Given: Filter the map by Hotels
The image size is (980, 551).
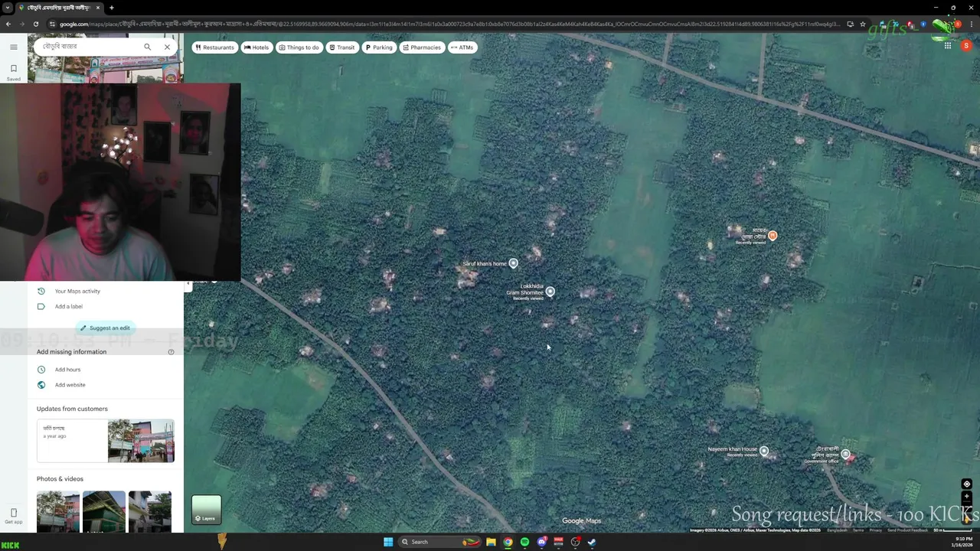Looking at the screenshot, I should point(256,47).
